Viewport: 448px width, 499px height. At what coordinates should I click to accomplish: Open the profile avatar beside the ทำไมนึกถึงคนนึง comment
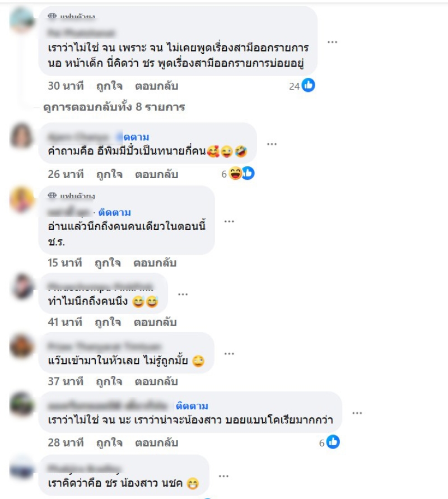[x=22, y=286]
